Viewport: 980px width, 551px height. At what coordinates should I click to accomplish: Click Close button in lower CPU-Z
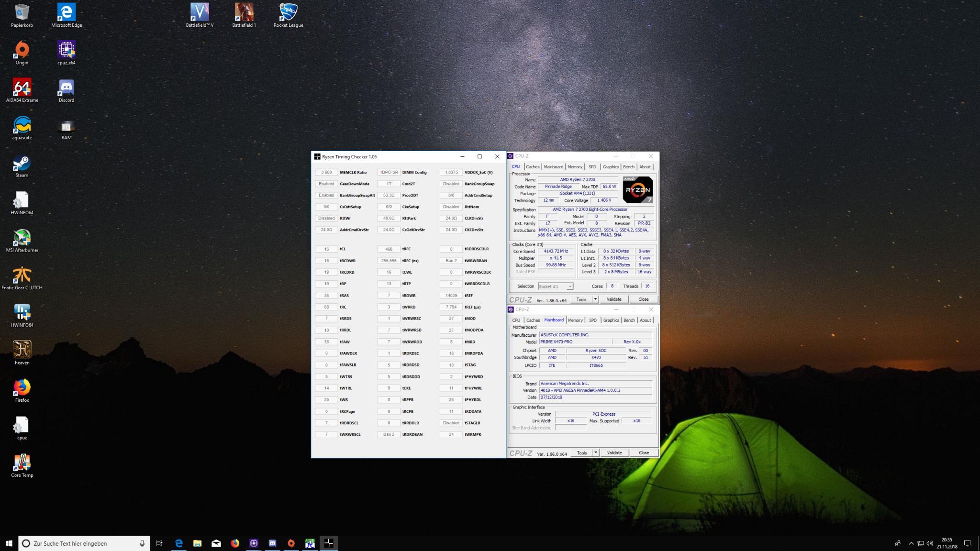click(644, 453)
